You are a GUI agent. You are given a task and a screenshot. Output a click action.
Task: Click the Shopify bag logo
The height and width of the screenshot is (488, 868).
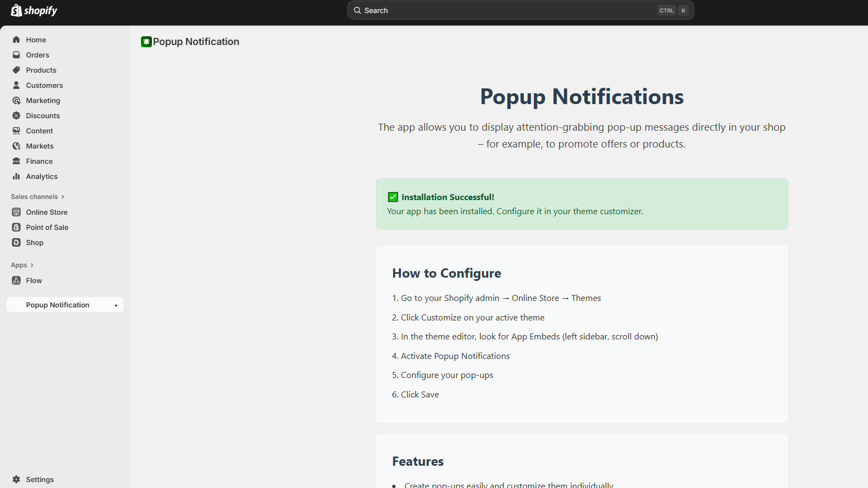16,10
